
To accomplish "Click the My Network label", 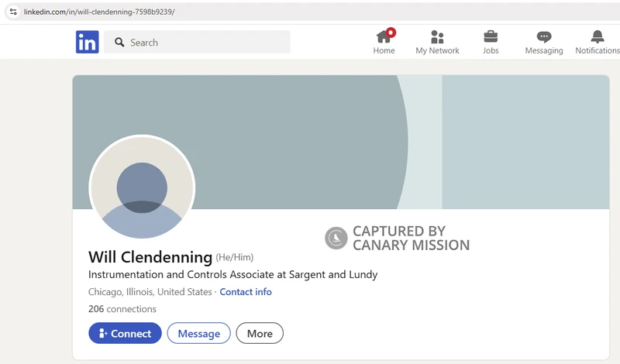I will (x=437, y=50).
